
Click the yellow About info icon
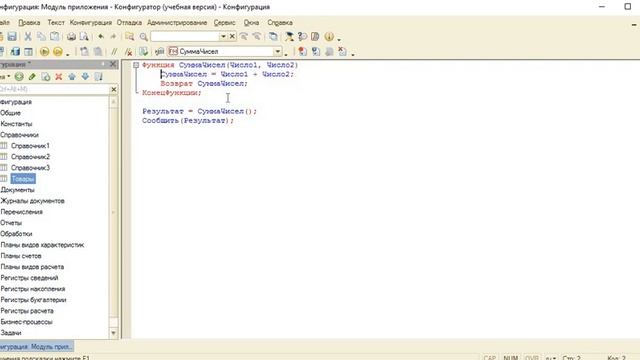(x=329, y=37)
